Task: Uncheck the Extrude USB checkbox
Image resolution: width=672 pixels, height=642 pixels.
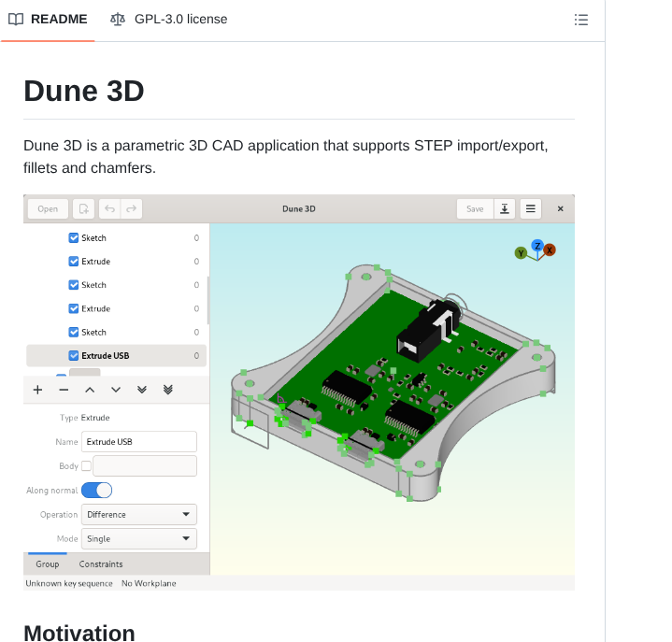Action: 74,356
